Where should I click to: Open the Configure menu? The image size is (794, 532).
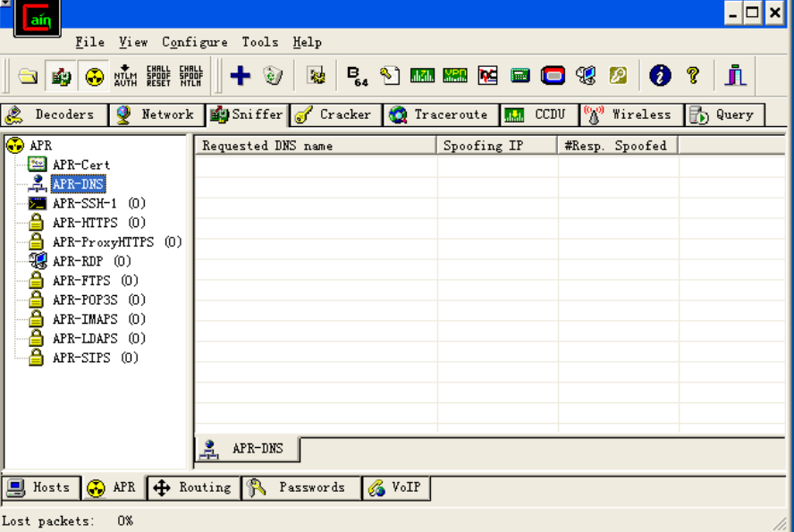194,43
